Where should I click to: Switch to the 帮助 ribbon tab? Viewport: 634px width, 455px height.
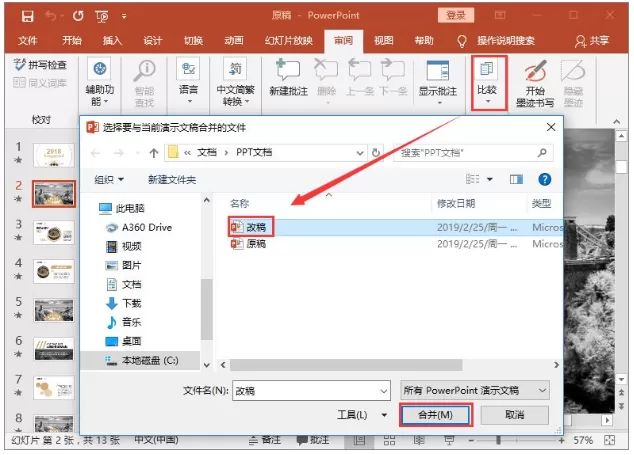coord(424,40)
